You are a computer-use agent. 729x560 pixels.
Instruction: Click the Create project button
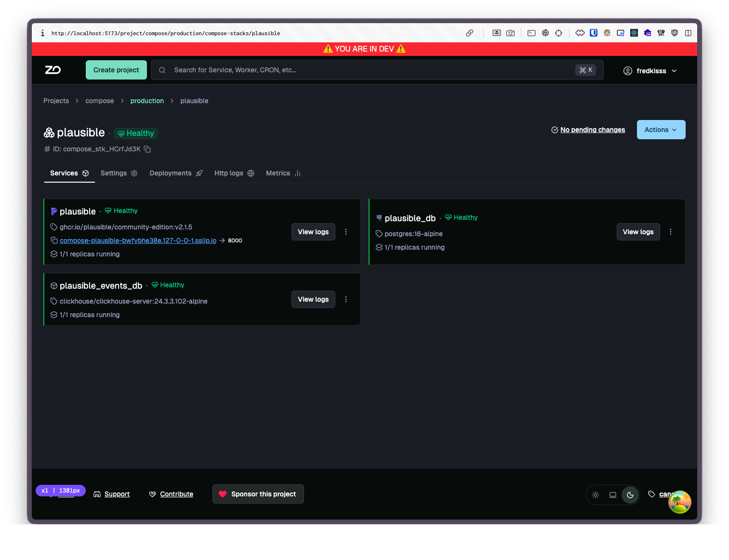pos(116,70)
